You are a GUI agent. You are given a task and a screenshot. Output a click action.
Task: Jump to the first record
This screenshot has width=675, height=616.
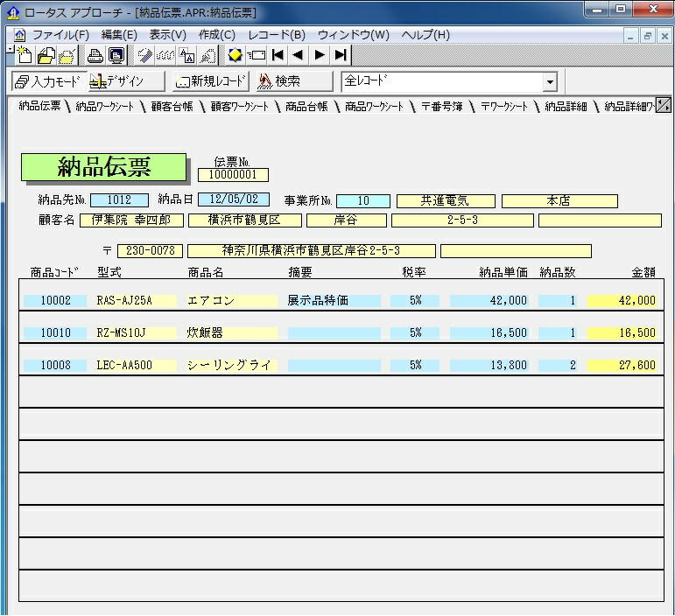278,55
